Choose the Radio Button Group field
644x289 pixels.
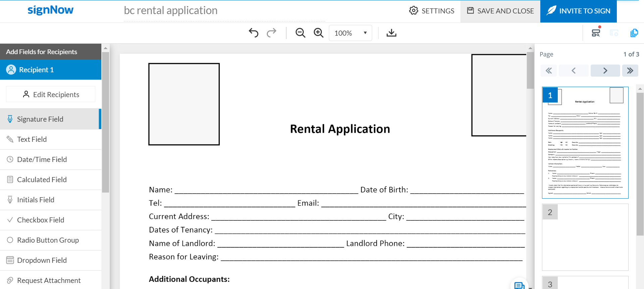click(48, 240)
